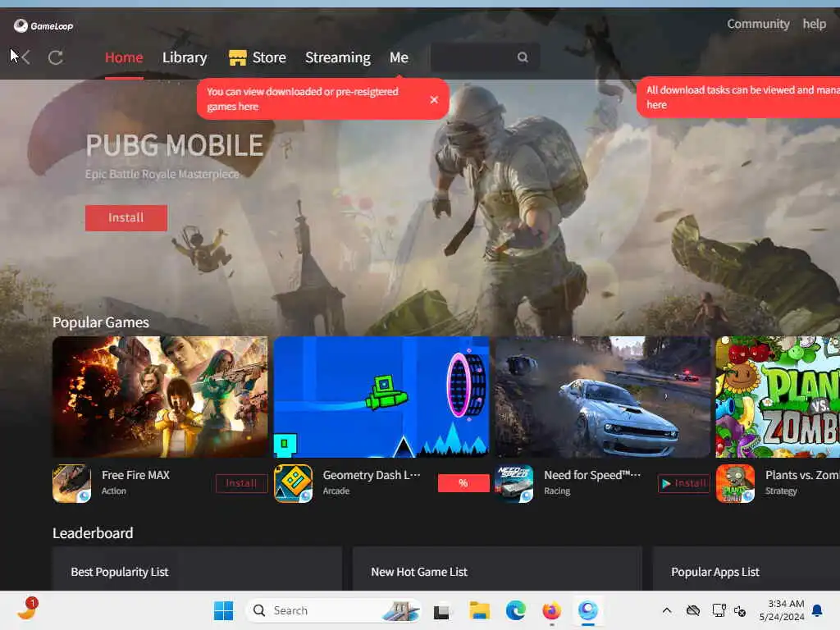Show hidden system tray icons
The height and width of the screenshot is (630, 840).
click(666, 610)
